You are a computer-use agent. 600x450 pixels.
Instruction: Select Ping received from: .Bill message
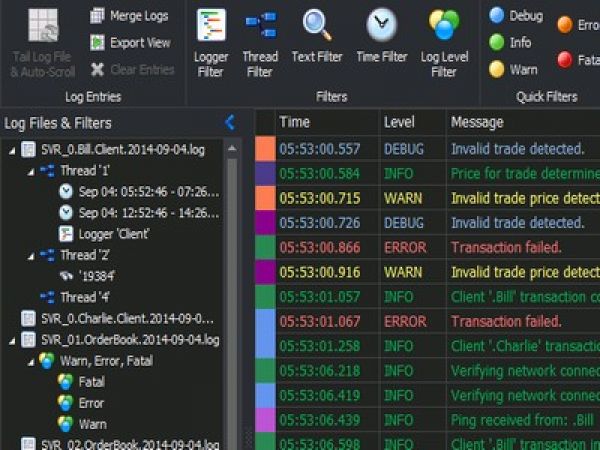[x=522, y=420]
